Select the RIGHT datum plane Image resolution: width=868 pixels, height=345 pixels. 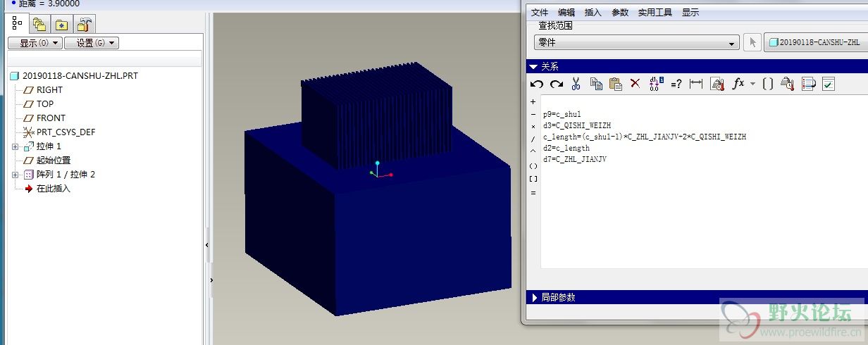click(x=43, y=89)
